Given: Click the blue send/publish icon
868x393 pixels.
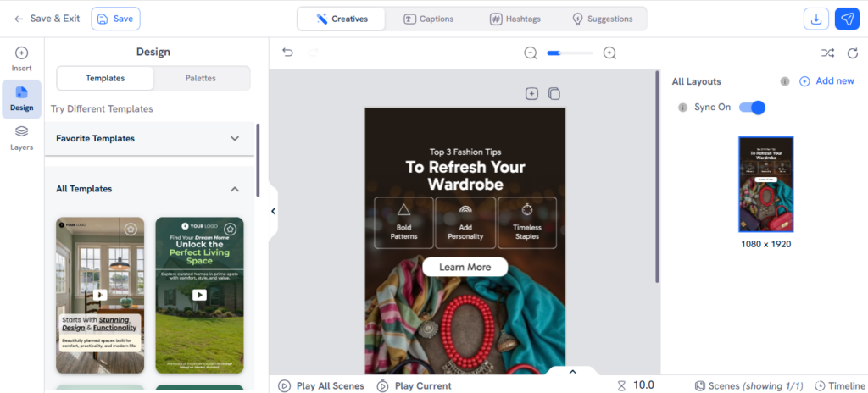Looking at the screenshot, I should pyautogui.click(x=847, y=19).
